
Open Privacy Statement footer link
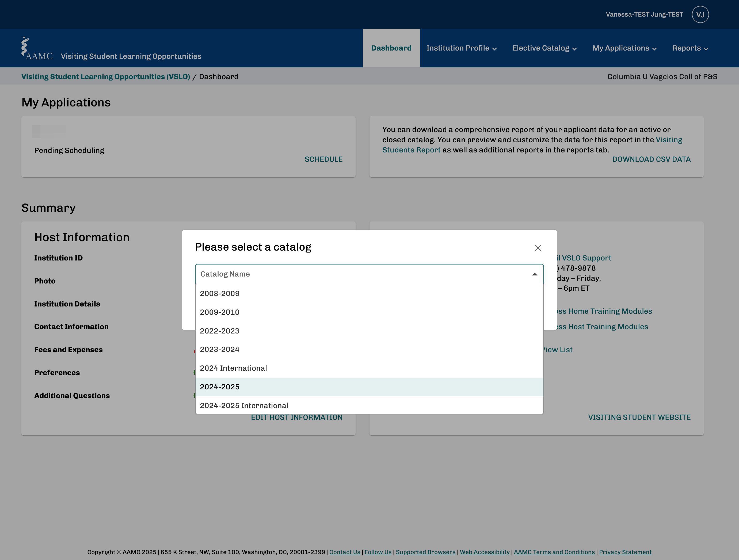pos(625,552)
